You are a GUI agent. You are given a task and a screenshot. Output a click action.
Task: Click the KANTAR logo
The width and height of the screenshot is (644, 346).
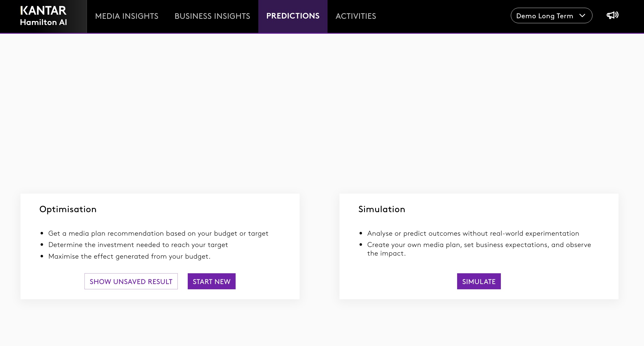(x=43, y=11)
